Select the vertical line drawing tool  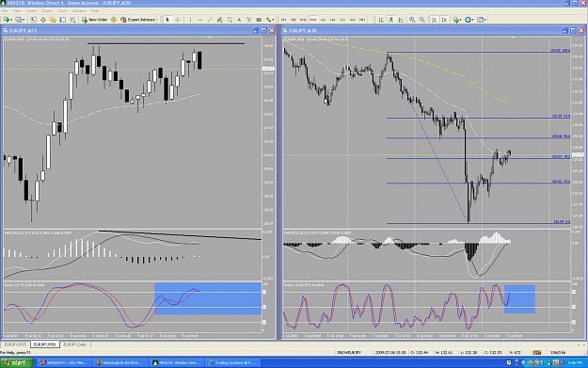[x=190, y=20]
